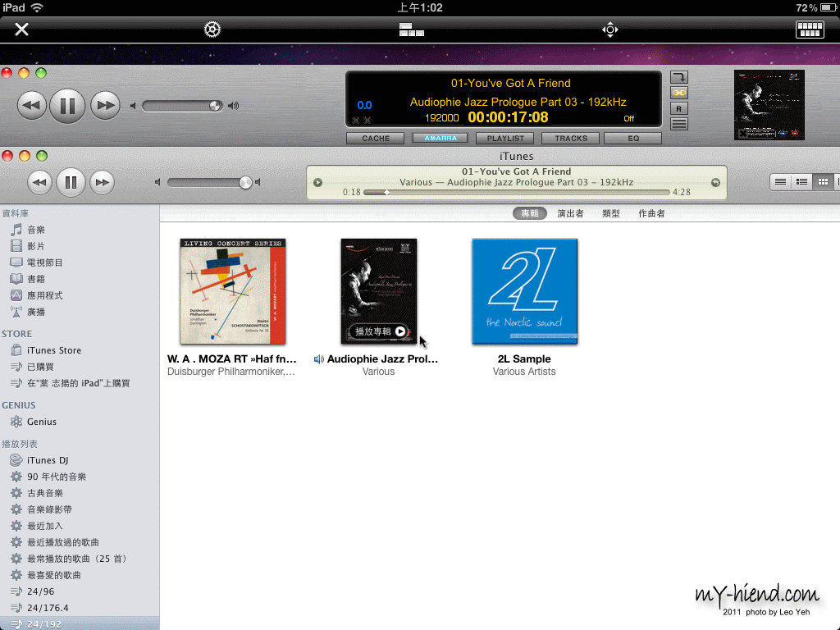840x630 pixels.
Task: Switch iTunes to album list view
Action: 801,181
